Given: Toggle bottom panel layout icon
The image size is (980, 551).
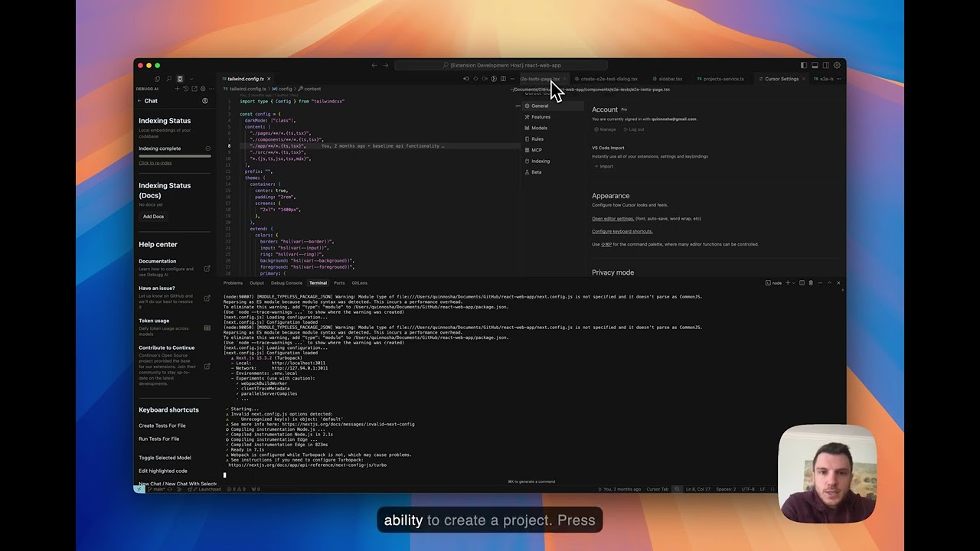Looking at the screenshot, I should coord(815,65).
